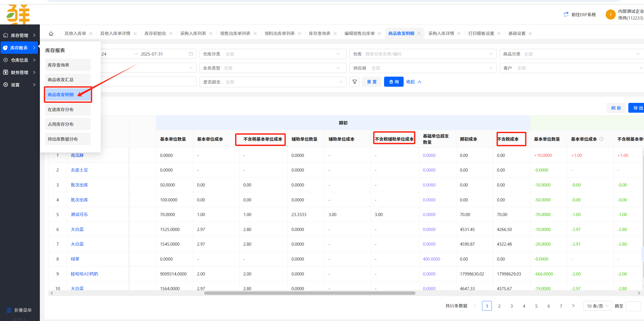Change page size 10 条/页 dropdown
The height and width of the screenshot is (321, 644).
[597, 306]
